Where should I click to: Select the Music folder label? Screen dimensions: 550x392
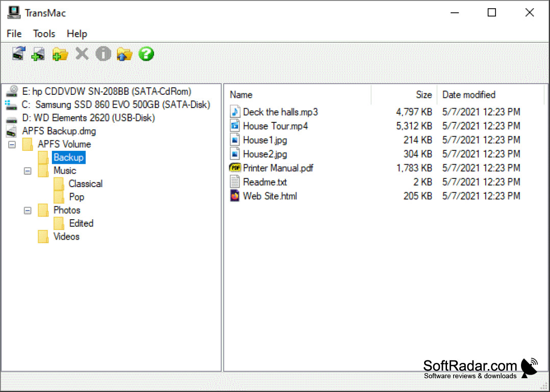[x=65, y=171]
